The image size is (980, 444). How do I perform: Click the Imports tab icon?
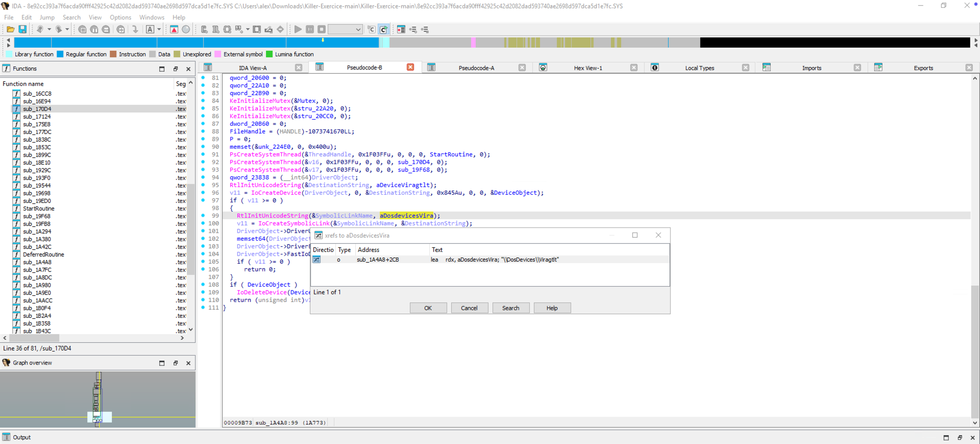coord(767,67)
